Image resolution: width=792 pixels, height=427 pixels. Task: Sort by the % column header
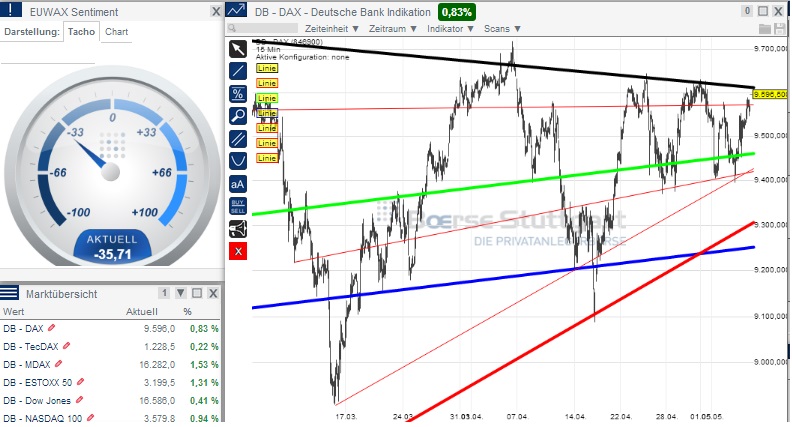(x=187, y=311)
